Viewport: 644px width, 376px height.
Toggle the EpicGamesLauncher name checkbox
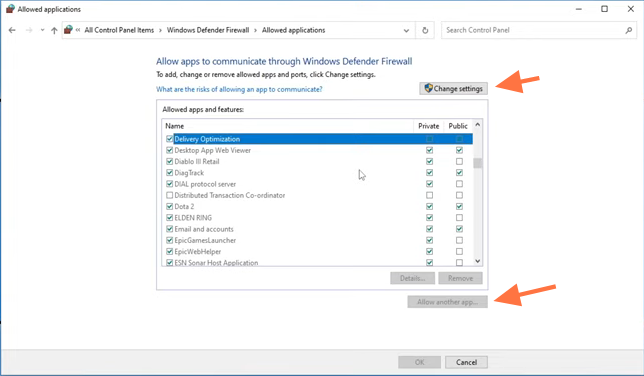pos(169,240)
